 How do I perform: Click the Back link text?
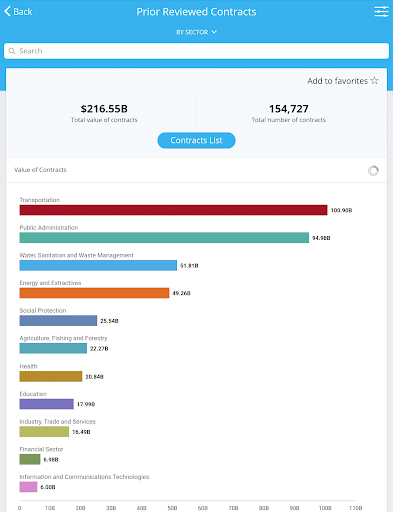23,12
